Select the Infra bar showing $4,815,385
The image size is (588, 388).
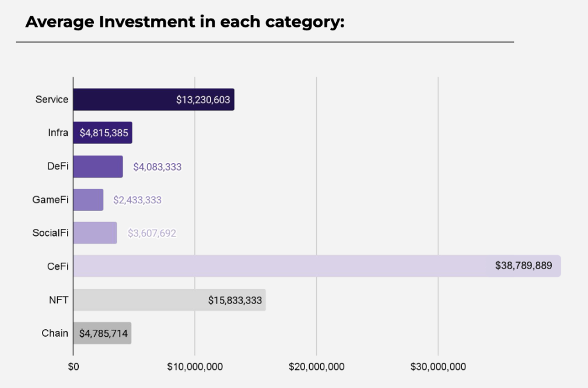[103, 133]
